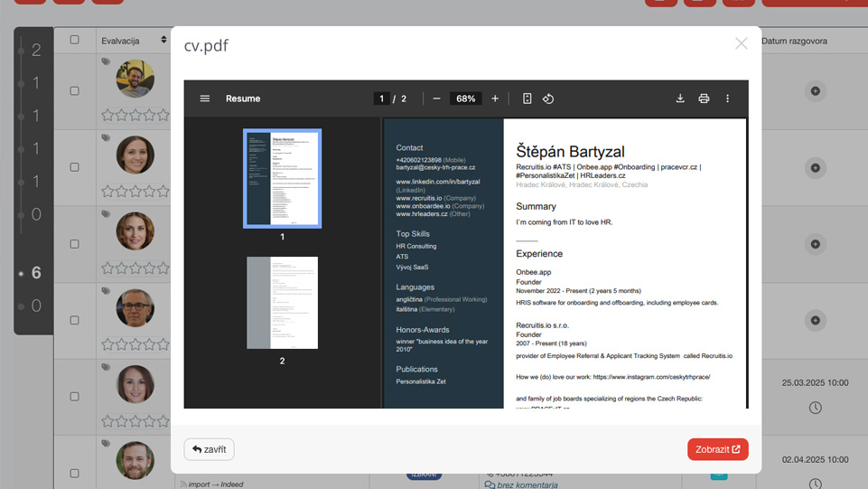Tick checkbox beside man with glasses
The image size is (868, 489).
pyautogui.click(x=74, y=320)
